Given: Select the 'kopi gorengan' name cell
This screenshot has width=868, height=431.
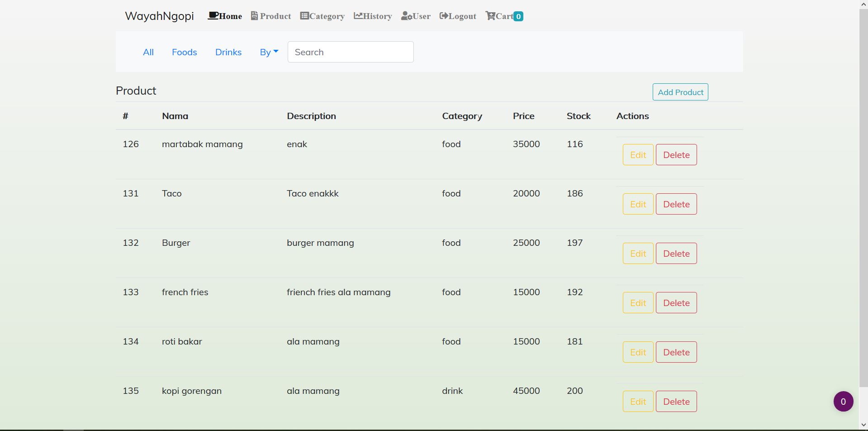Looking at the screenshot, I should 192,391.
